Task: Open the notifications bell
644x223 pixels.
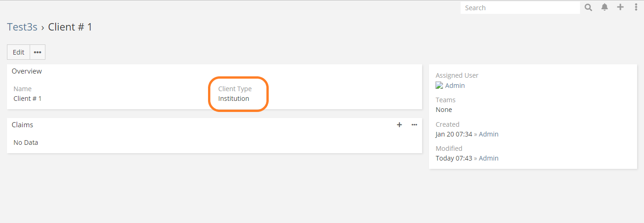Action: [605, 7]
